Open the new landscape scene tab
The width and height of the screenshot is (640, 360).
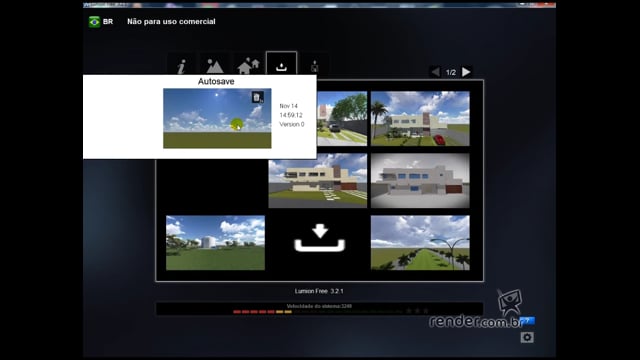click(x=215, y=65)
